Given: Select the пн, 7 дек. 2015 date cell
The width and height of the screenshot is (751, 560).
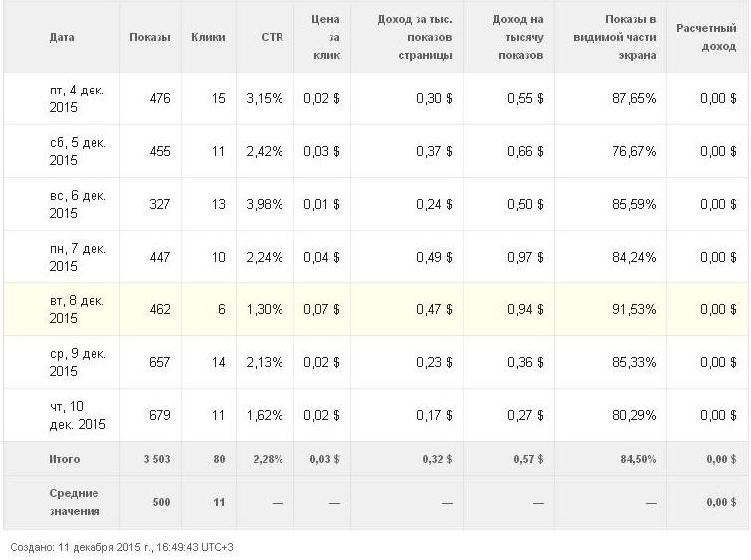Looking at the screenshot, I should click(x=78, y=257).
